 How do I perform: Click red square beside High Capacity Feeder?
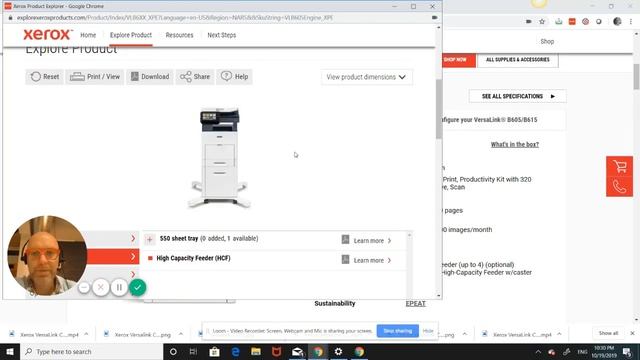[x=150, y=258]
